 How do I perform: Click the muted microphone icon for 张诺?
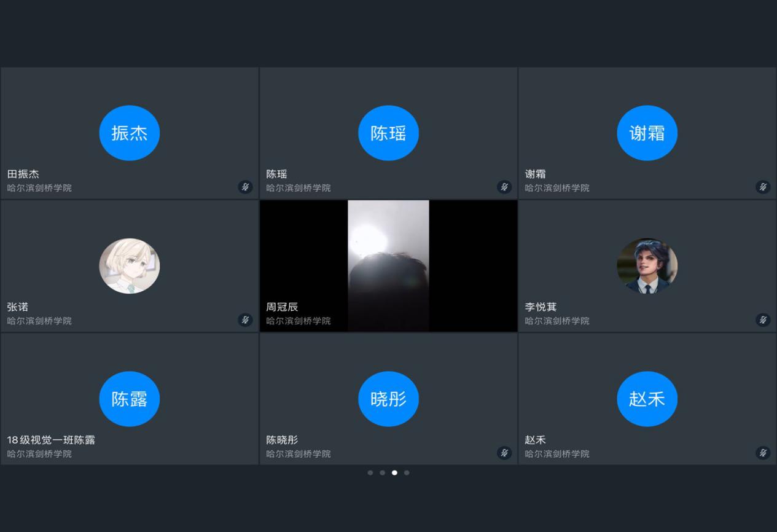click(x=245, y=319)
